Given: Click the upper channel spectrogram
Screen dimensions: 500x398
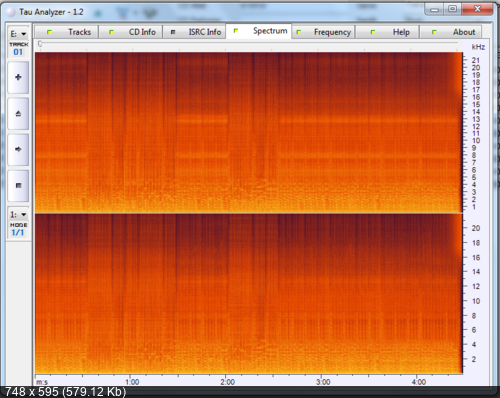Looking at the screenshot, I should click(x=248, y=132).
